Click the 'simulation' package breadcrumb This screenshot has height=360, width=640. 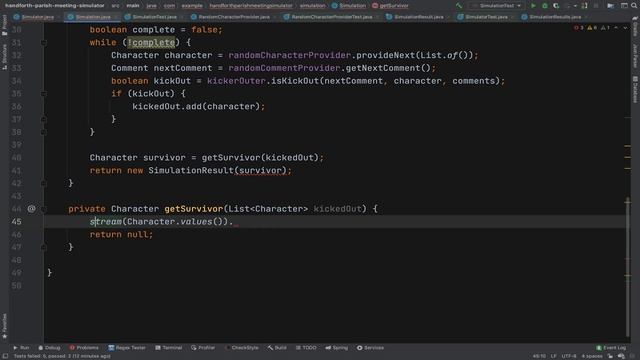(x=313, y=6)
